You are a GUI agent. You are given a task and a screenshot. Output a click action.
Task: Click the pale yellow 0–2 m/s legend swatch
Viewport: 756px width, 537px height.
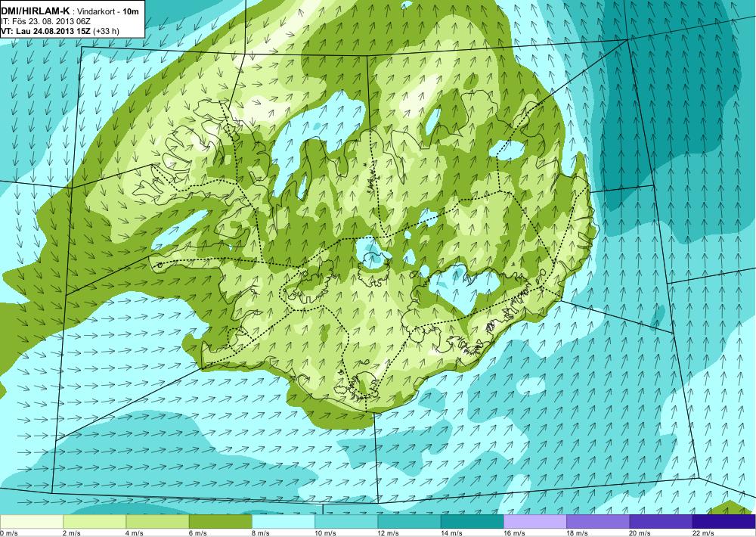point(31,522)
